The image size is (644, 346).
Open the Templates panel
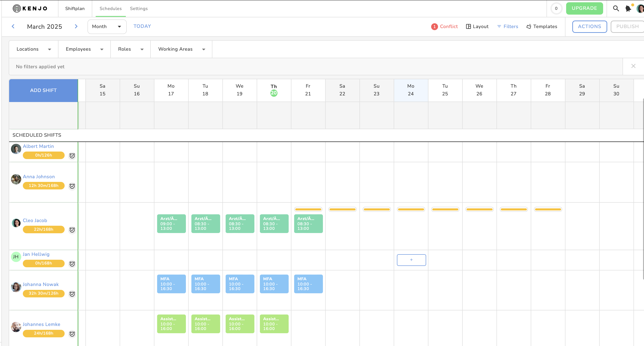542,26
